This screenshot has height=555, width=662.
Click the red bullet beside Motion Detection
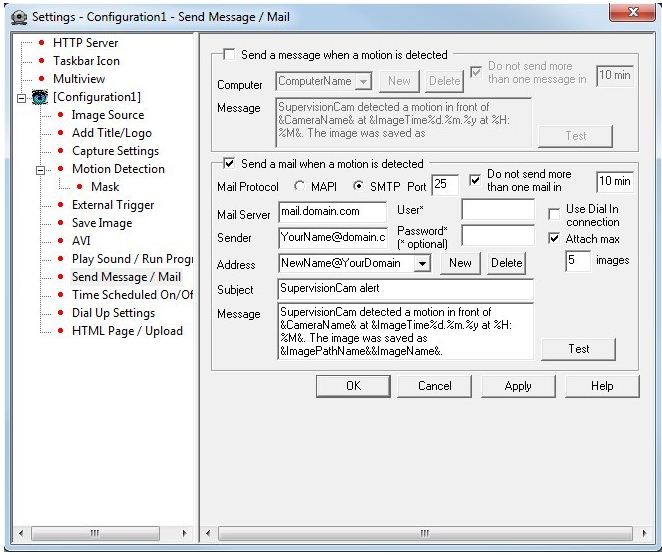(60, 169)
